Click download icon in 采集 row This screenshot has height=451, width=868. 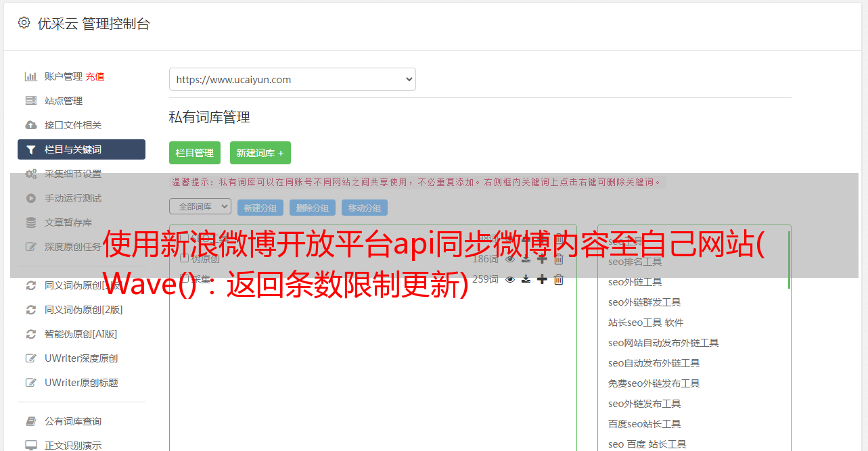coord(526,279)
